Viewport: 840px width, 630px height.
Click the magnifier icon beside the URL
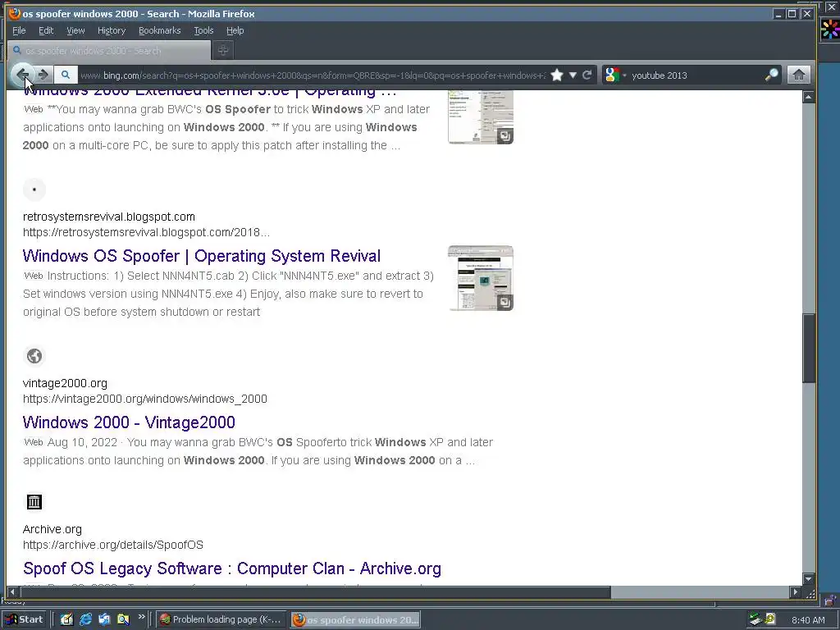coord(66,75)
